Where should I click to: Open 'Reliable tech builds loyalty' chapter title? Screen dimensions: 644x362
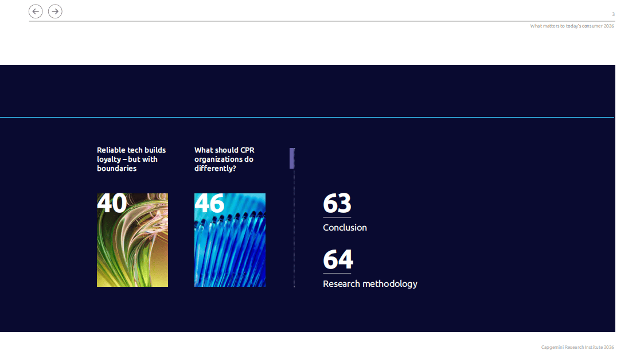(x=131, y=159)
